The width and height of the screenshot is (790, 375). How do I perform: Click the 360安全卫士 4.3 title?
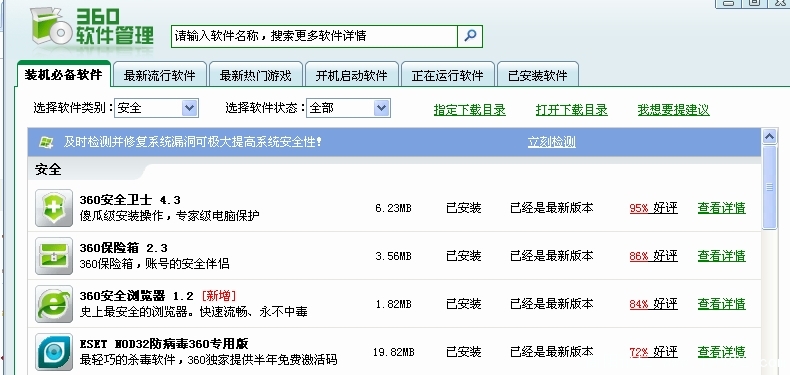[130, 200]
